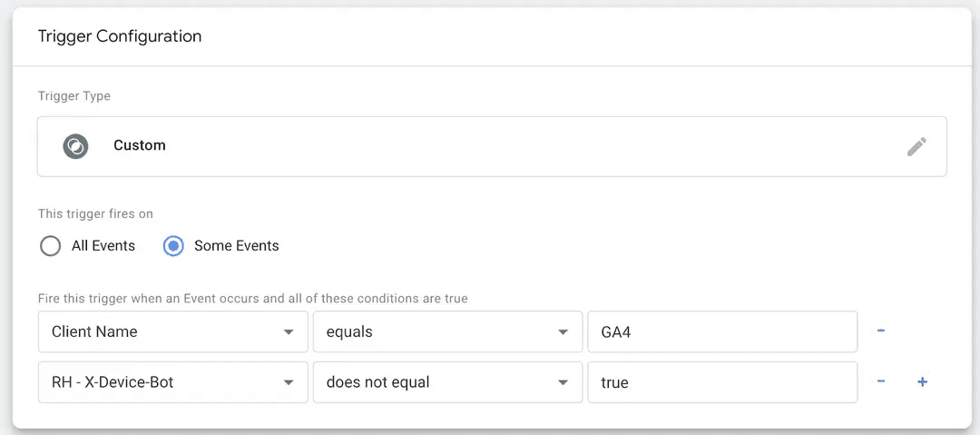Select the All Events radio button
Image resolution: width=980 pixels, height=435 pixels.
coord(50,246)
